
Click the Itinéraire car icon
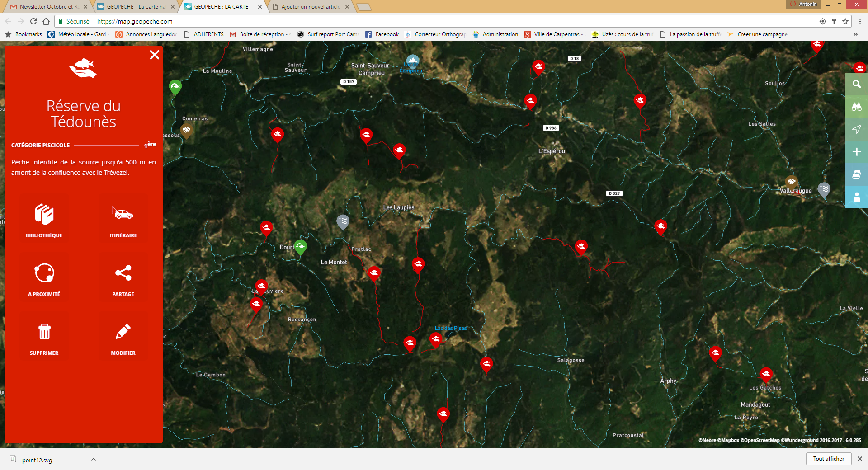click(123, 220)
